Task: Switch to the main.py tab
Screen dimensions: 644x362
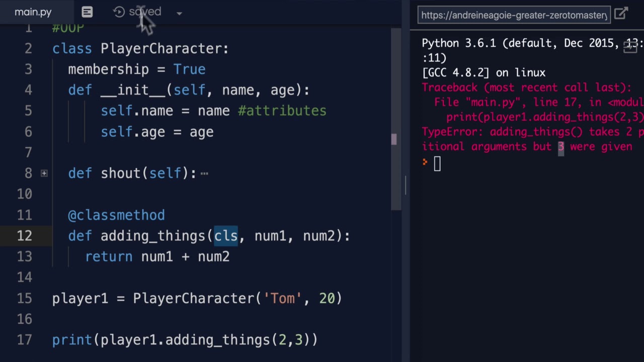Action: point(33,12)
